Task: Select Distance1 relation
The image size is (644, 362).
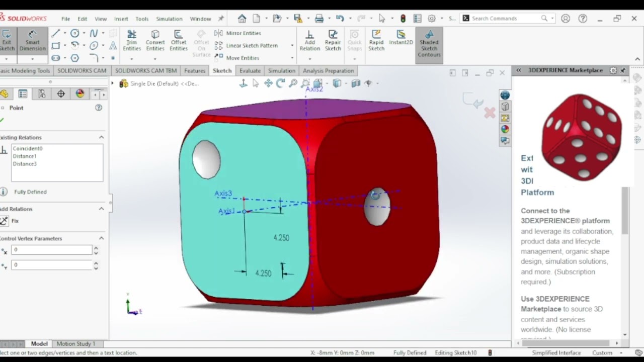Action: coord(25,156)
